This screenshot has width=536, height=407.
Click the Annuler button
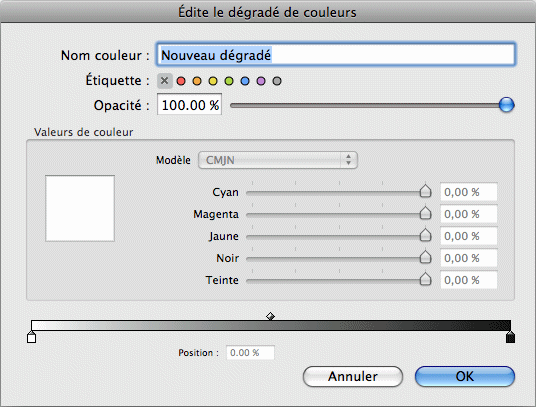[353, 377]
